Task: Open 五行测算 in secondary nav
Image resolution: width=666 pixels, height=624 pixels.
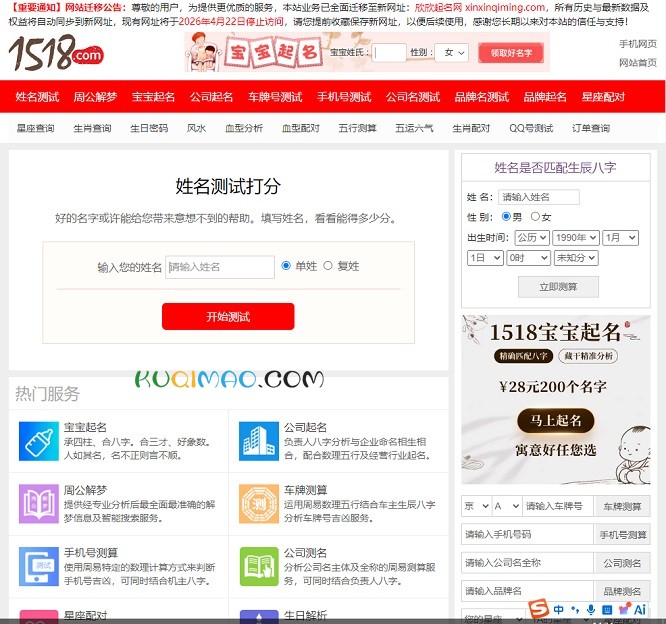Action: click(x=358, y=128)
